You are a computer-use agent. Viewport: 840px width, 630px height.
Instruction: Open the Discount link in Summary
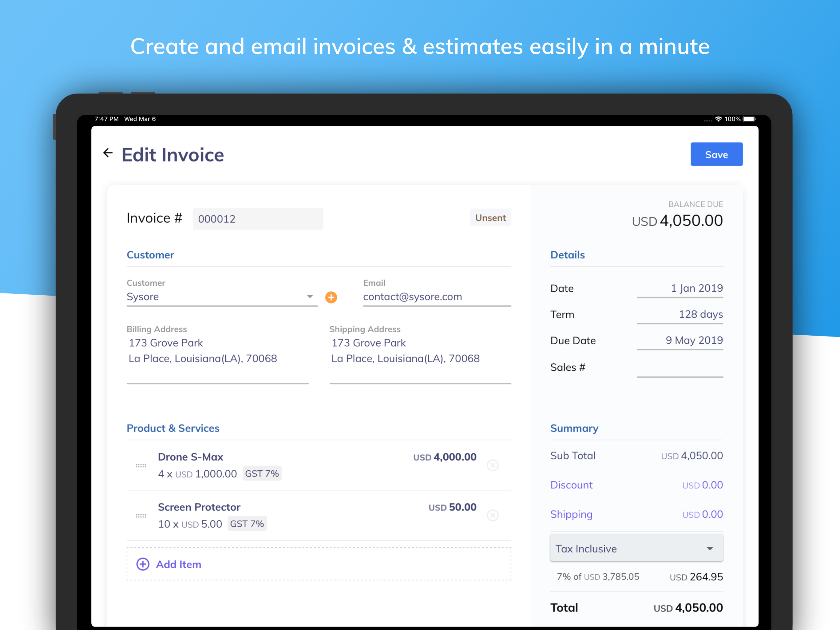[x=571, y=485]
